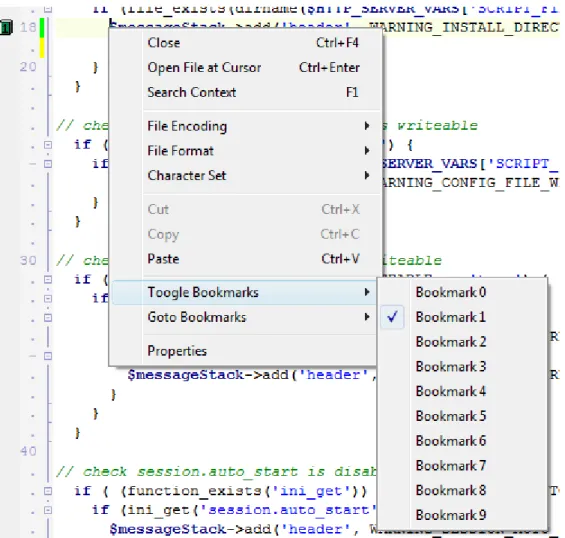Viewport: 565px width, 538px height.
Task: Click the 'session.auto_start' string in the code
Action: point(289,510)
